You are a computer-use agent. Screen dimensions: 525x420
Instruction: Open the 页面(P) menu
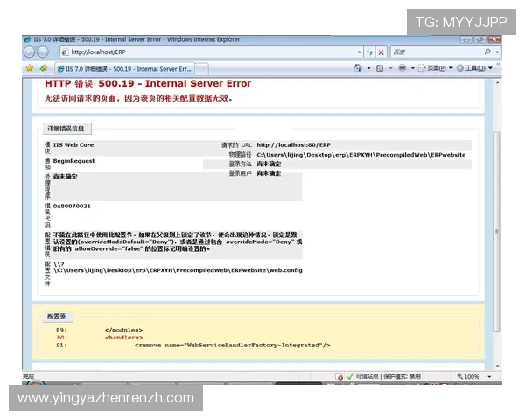[x=436, y=68]
